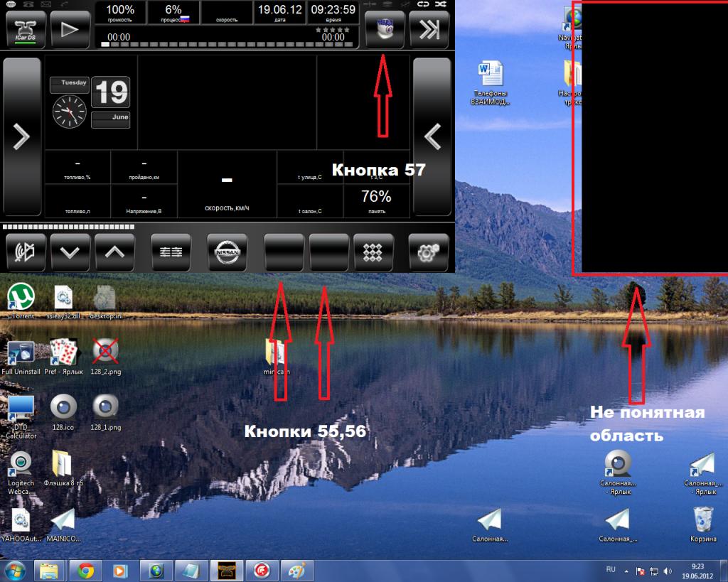Click the 76% память cell
This screenshot has width=728, height=582.
[x=377, y=201]
